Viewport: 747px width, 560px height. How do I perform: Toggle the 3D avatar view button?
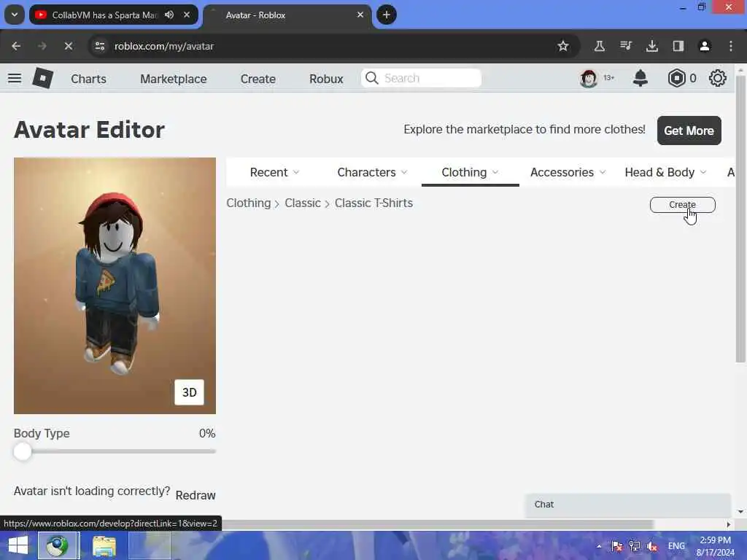pyautogui.click(x=189, y=392)
